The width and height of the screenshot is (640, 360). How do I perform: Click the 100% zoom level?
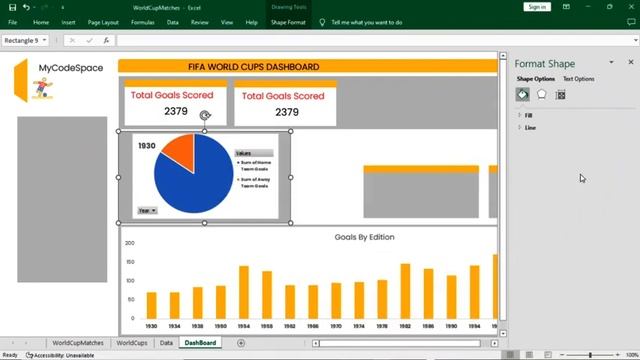631,355
